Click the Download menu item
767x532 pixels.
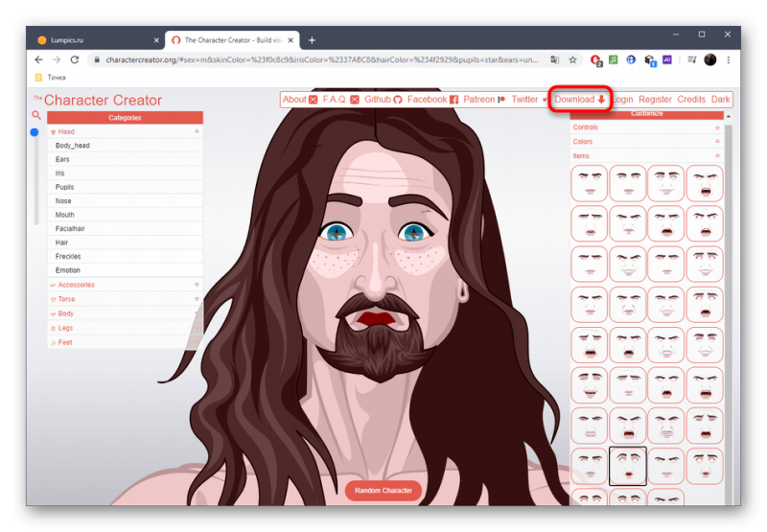[x=580, y=100]
